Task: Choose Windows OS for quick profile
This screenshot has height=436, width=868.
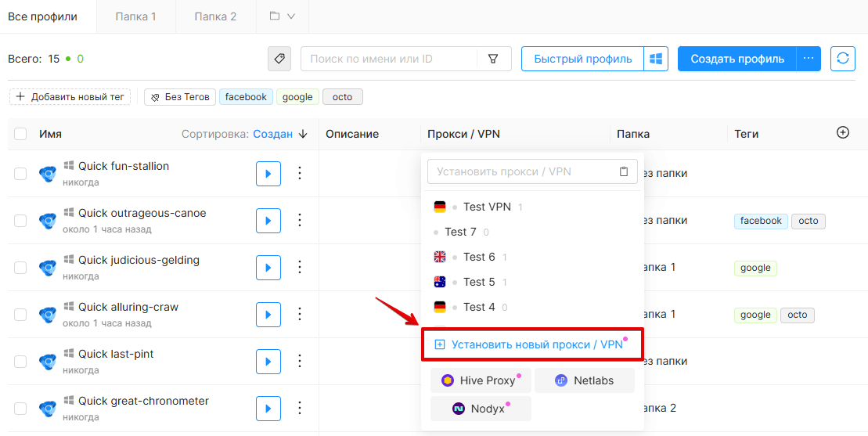Action: coord(656,59)
